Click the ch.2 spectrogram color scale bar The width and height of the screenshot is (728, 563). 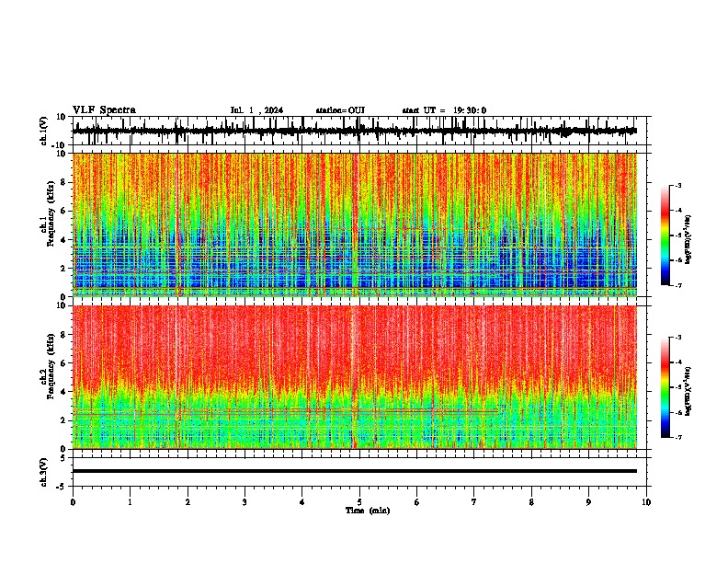[x=665, y=387]
